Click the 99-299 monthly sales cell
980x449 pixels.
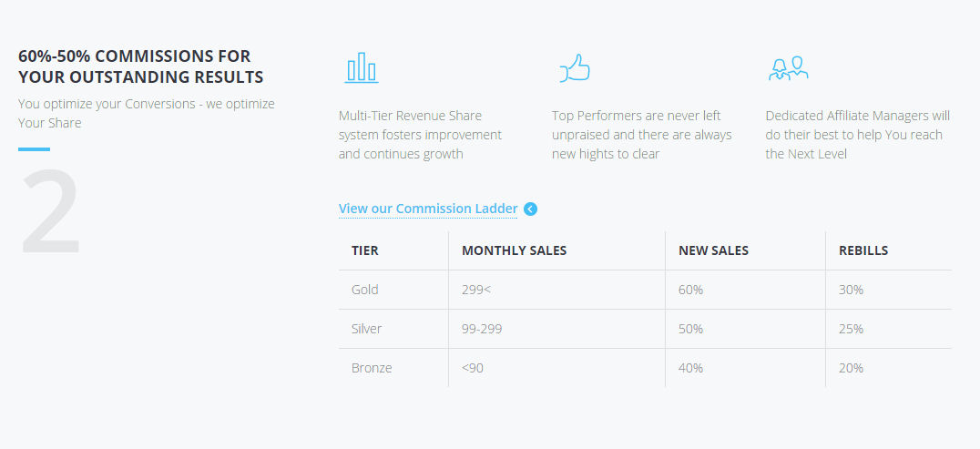coord(482,329)
